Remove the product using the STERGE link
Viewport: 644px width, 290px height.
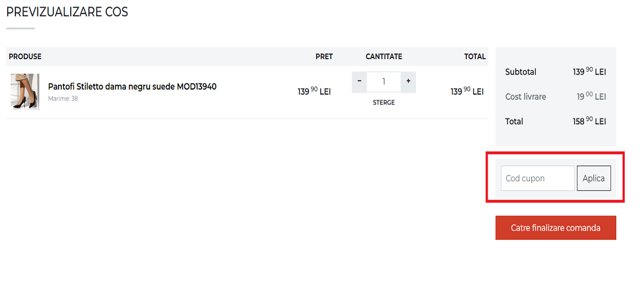tap(384, 102)
